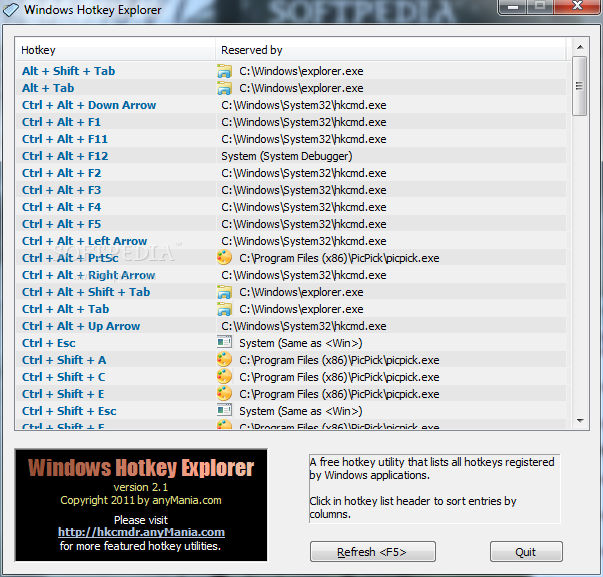Select the Ctrl + Shift + E hotkey
Image resolution: width=603 pixels, height=577 pixels.
63,394
